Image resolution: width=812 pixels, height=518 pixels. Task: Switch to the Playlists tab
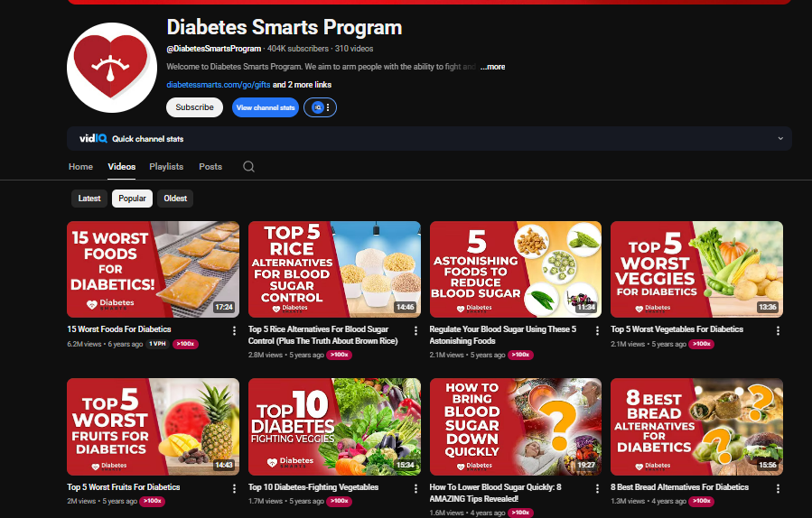166,167
